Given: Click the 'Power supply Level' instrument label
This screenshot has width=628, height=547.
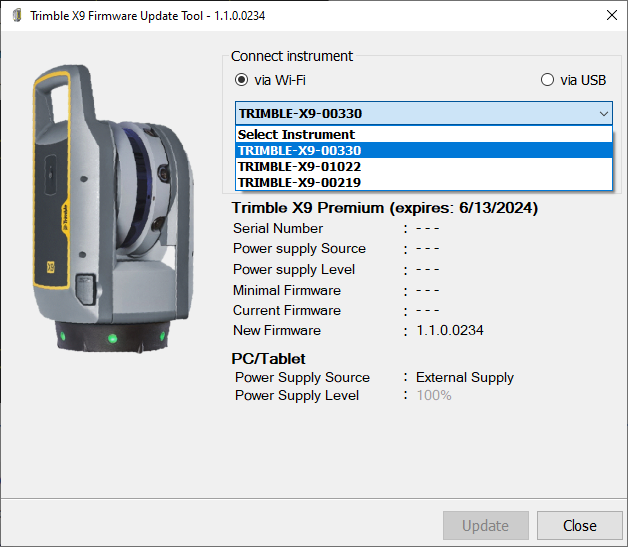Looking at the screenshot, I should 294,269.
